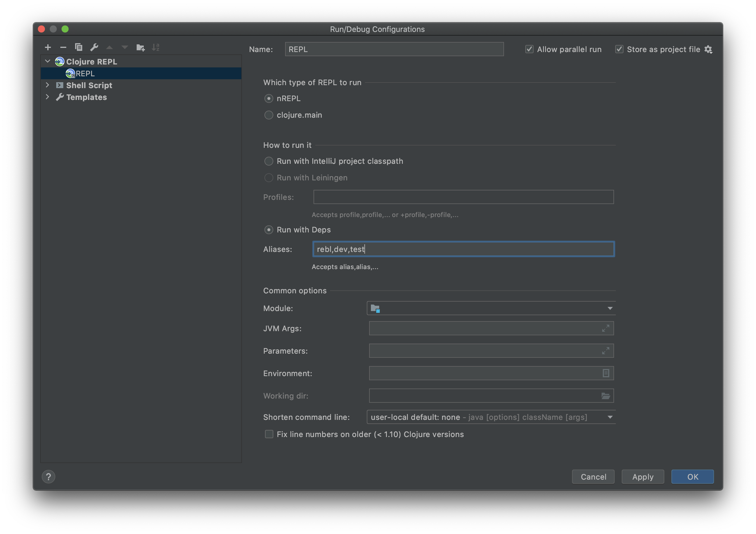The height and width of the screenshot is (534, 756).
Task: Click the Working dir browse folder icon
Action: pyautogui.click(x=605, y=396)
